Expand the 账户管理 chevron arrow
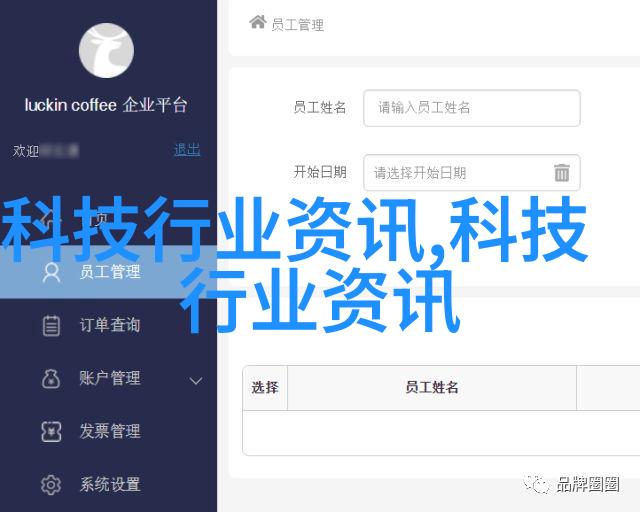 (x=196, y=381)
